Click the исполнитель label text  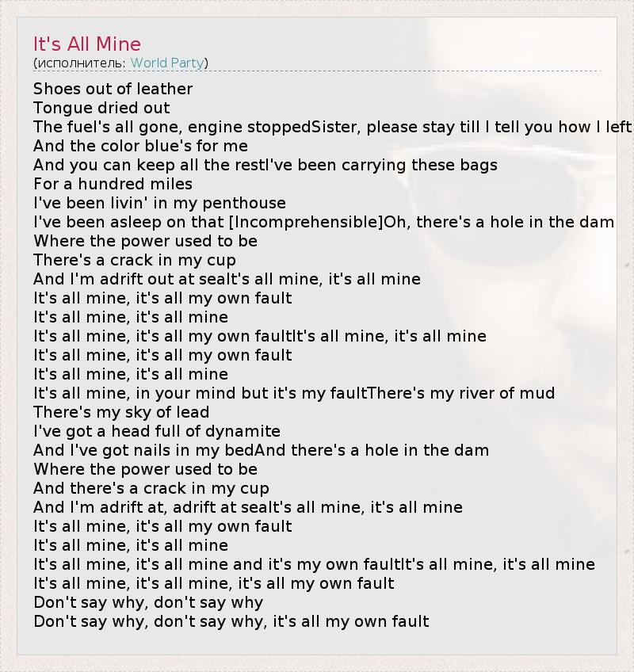(x=81, y=63)
